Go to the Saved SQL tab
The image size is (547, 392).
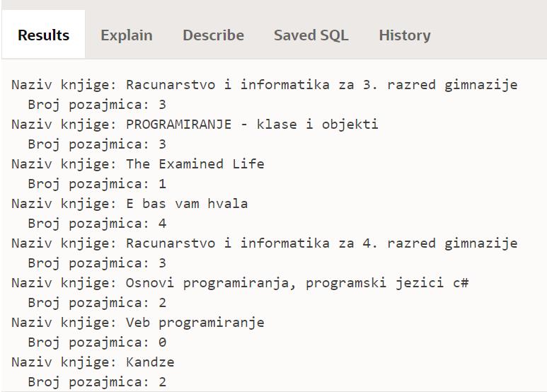(x=311, y=35)
